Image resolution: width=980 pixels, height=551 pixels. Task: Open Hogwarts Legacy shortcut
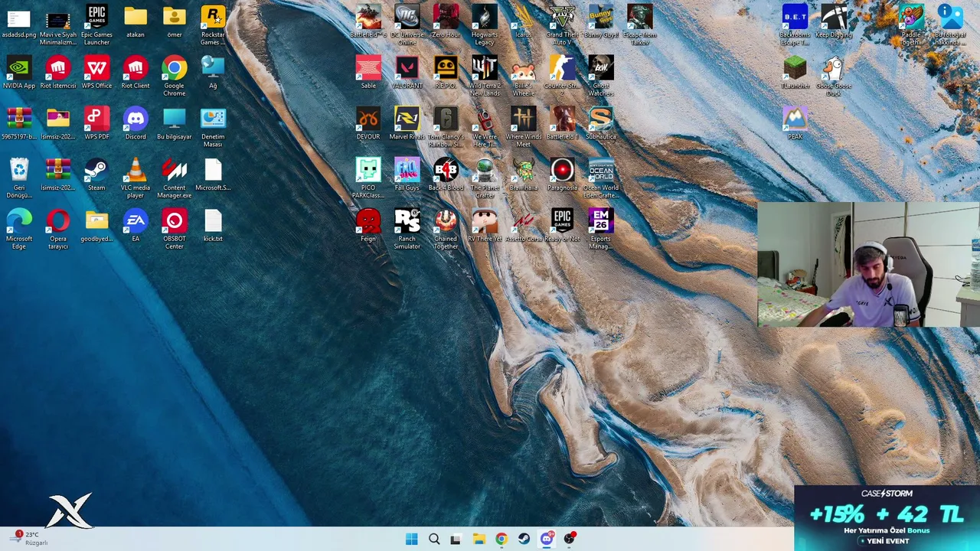485,25
